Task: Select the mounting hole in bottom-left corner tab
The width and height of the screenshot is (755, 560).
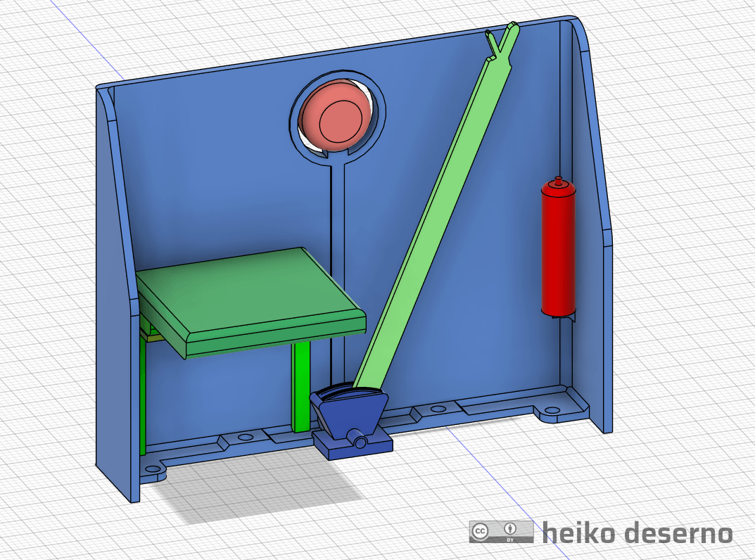Action: (x=153, y=469)
